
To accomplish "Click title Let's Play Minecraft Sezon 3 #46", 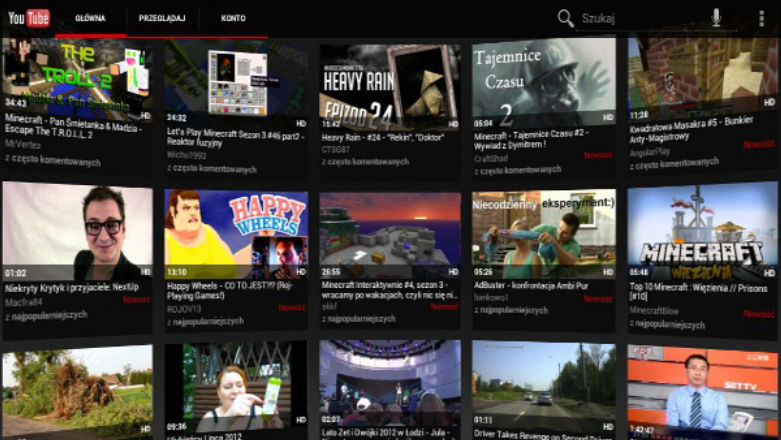I will click(235, 138).
